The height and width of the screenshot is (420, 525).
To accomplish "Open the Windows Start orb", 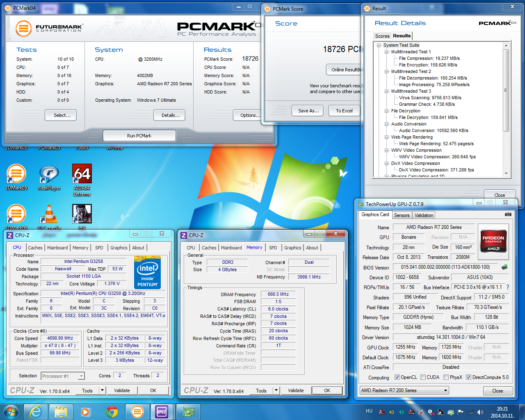I will [x=11, y=411].
